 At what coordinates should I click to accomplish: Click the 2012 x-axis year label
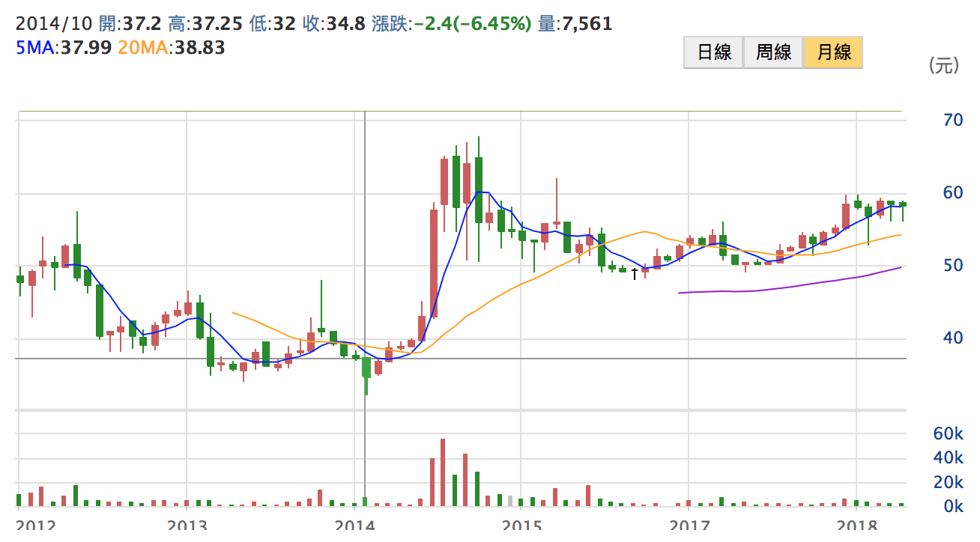(x=34, y=524)
